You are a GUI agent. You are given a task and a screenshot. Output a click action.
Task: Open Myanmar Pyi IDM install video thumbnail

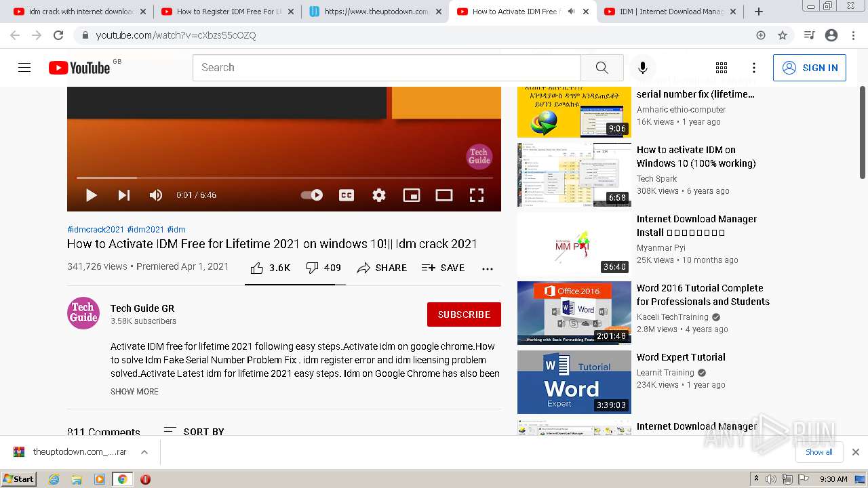pos(574,244)
